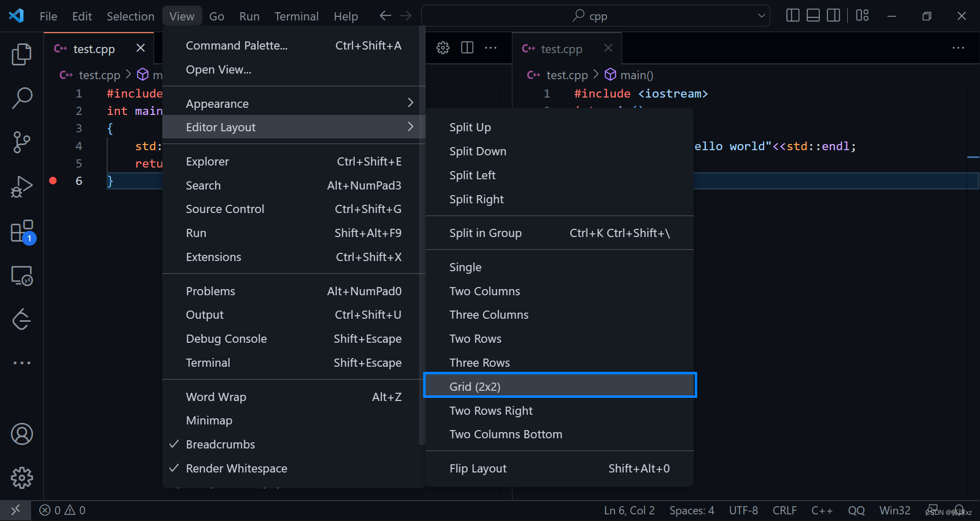Click test.cpp in right breadcrumb

[x=567, y=75]
